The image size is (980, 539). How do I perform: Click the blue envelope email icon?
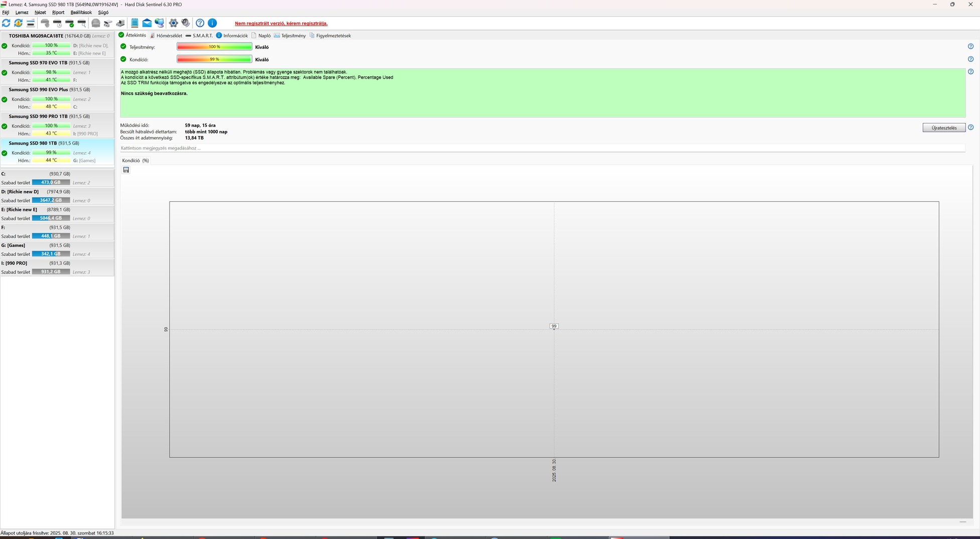[147, 23]
